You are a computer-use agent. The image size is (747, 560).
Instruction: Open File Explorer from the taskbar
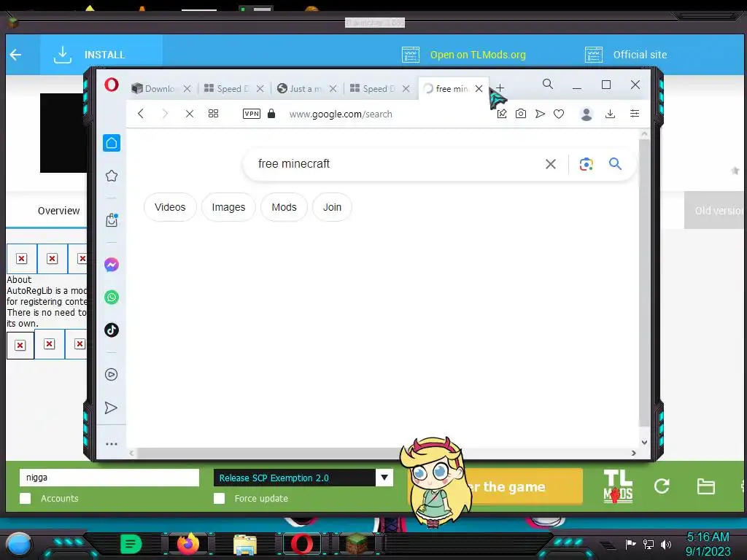pos(245,545)
